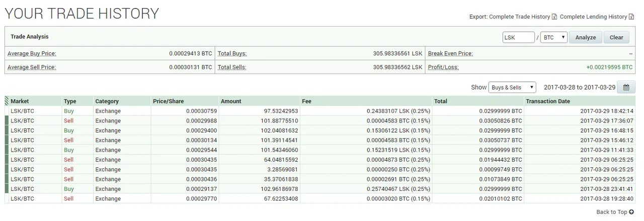The width and height of the screenshot is (644, 221).
Task: Sort table by Fee column header
Action: click(366, 101)
